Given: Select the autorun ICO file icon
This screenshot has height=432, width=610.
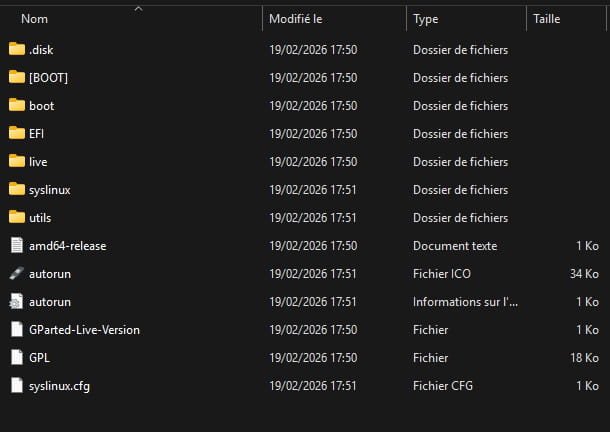Looking at the screenshot, I should pos(16,273).
